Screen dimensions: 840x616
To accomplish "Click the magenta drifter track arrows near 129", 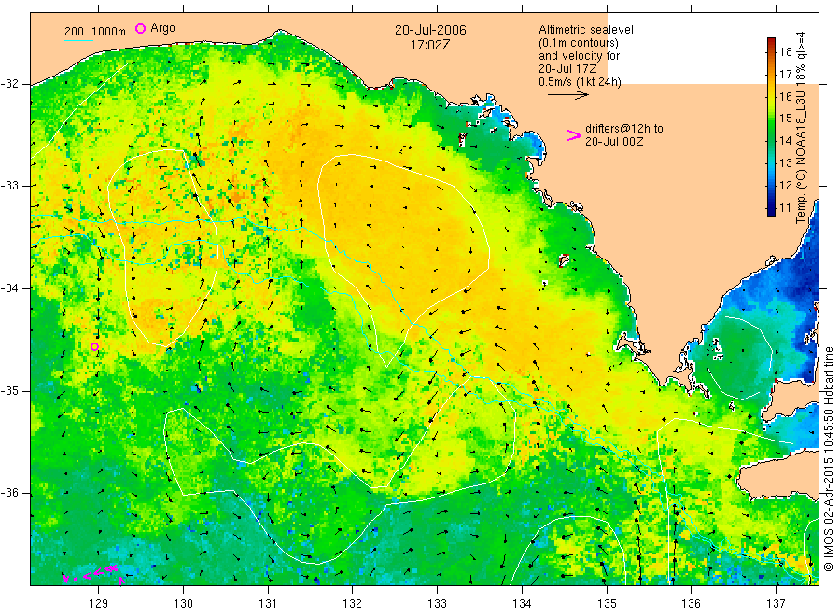I will tap(93, 574).
